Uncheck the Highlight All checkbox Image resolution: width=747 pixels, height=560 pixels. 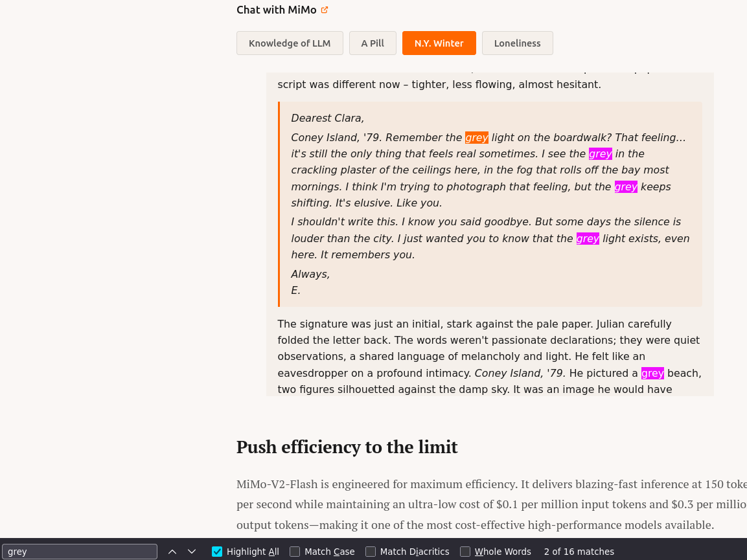217,552
